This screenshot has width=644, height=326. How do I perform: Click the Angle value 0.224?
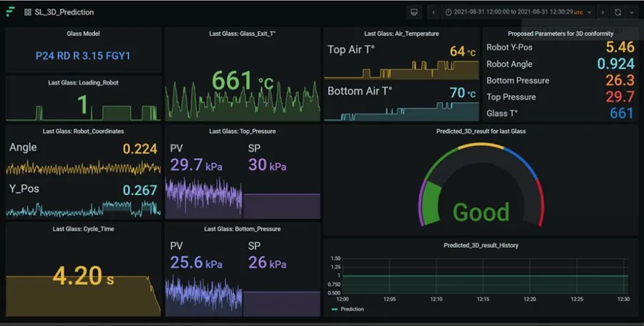[x=140, y=149]
